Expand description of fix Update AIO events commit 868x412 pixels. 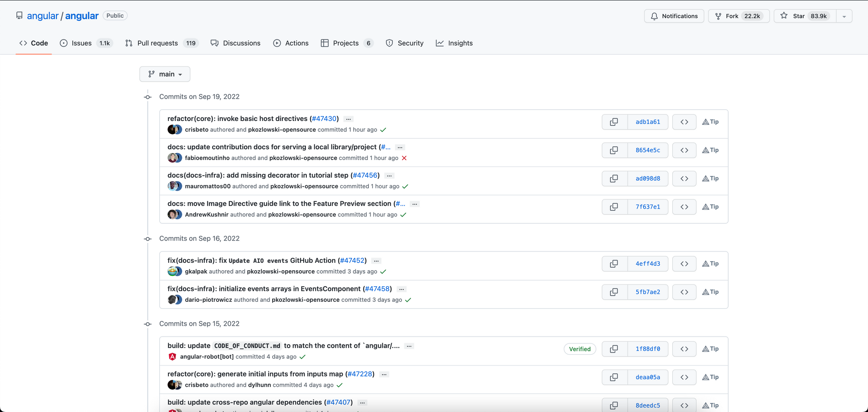point(376,261)
